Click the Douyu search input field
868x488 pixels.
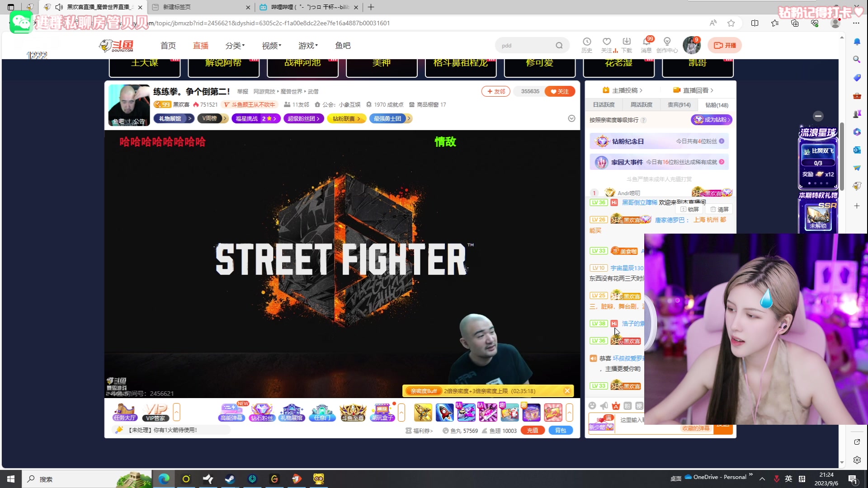click(527, 45)
